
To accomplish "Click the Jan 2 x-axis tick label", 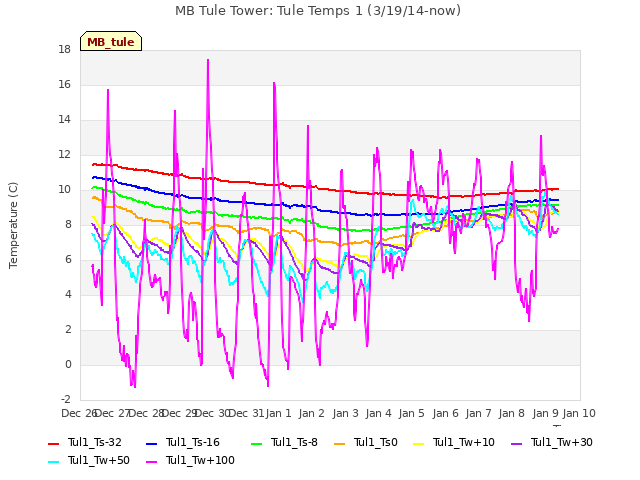I will [311, 413].
